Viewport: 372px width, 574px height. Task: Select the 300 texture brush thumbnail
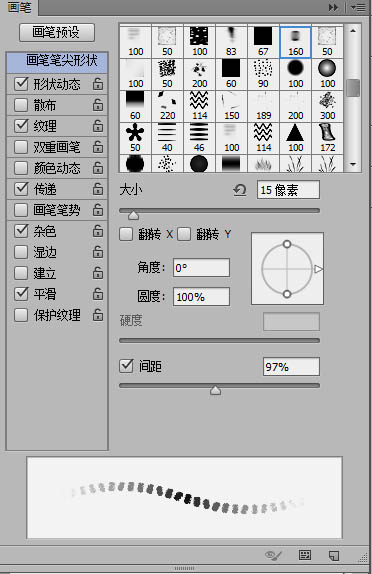tap(327, 106)
